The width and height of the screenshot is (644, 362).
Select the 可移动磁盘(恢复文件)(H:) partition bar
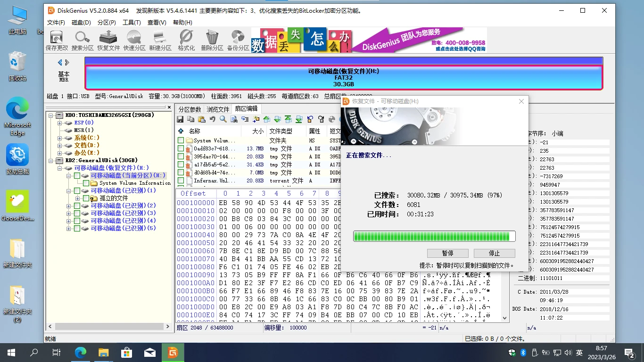344,77
